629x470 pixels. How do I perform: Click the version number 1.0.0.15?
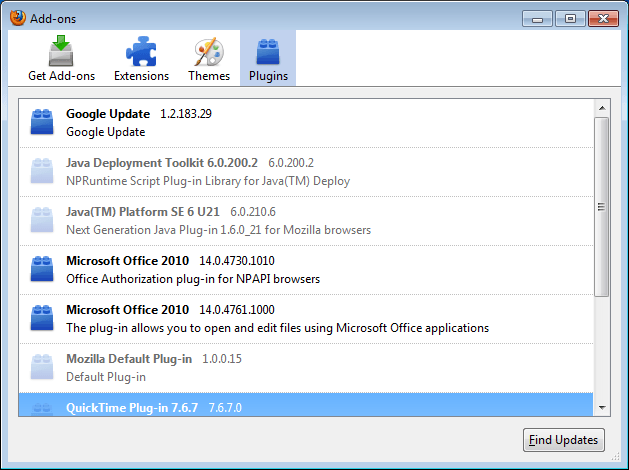222,359
